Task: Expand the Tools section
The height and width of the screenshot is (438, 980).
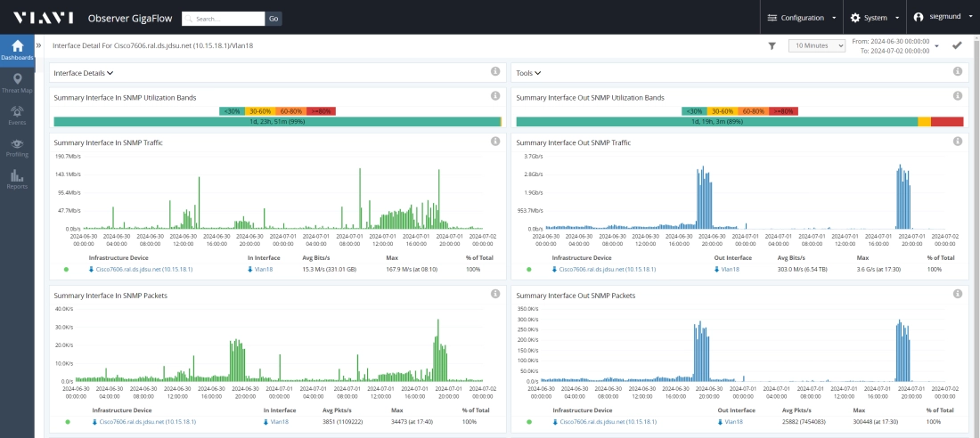Action: [x=529, y=73]
